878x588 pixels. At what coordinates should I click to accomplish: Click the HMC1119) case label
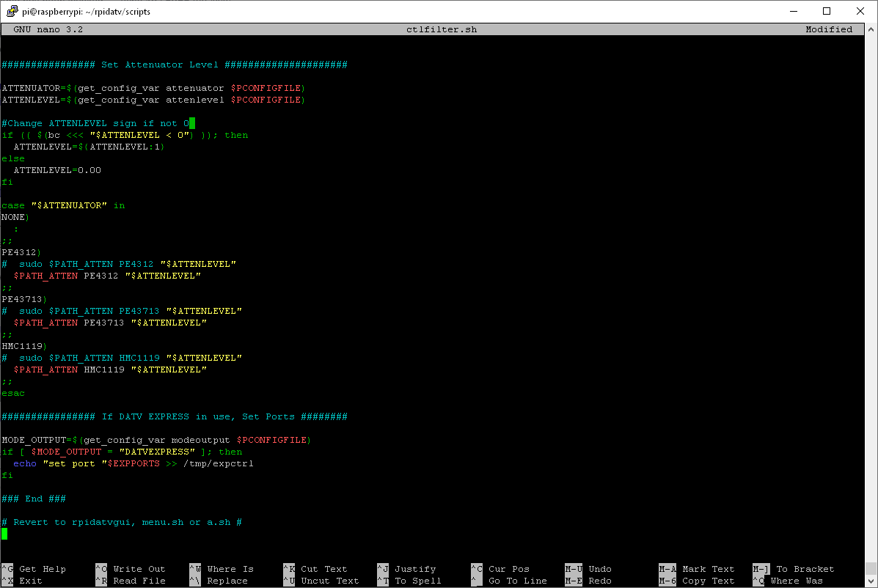[x=24, y=346]
